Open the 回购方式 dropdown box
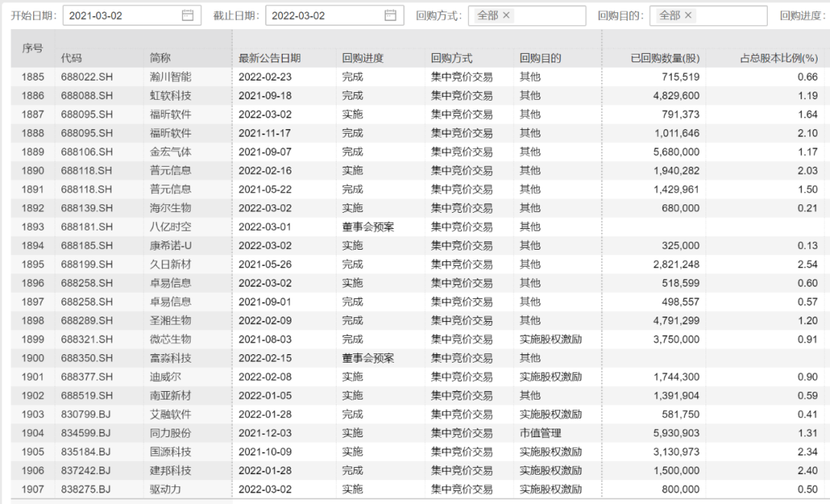830x504 pixels. [x=526, y=15]
